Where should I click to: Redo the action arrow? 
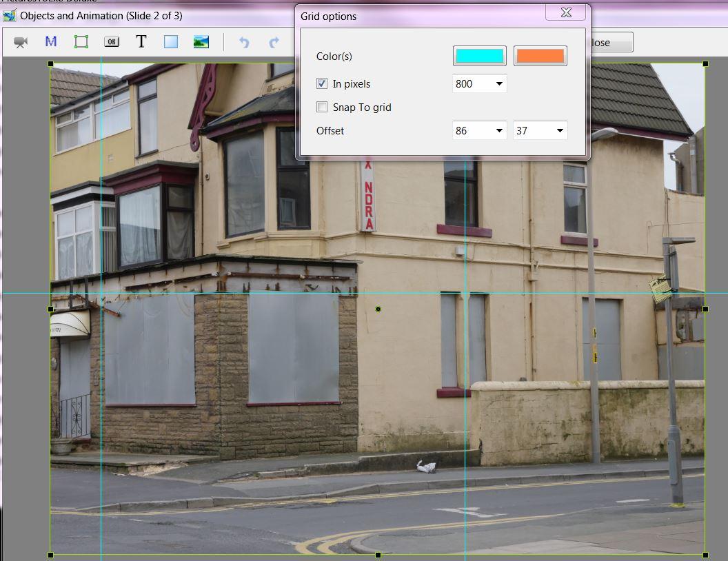pos(274,42)
